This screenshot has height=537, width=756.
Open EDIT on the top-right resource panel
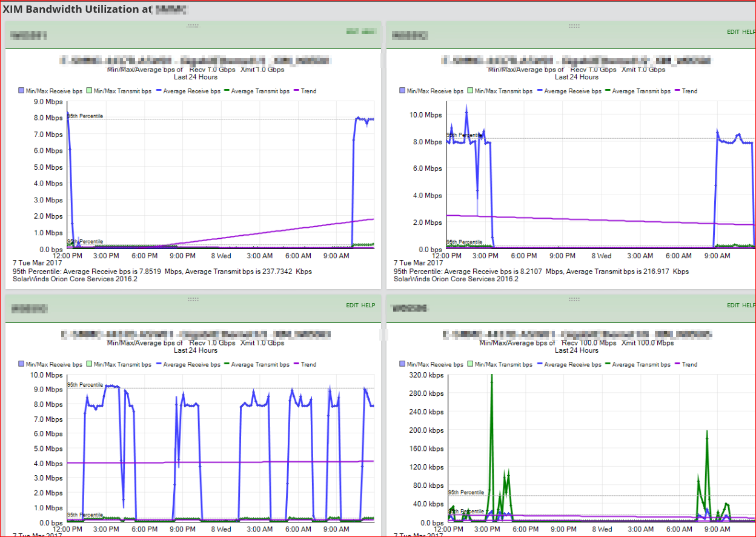point(733,32)
